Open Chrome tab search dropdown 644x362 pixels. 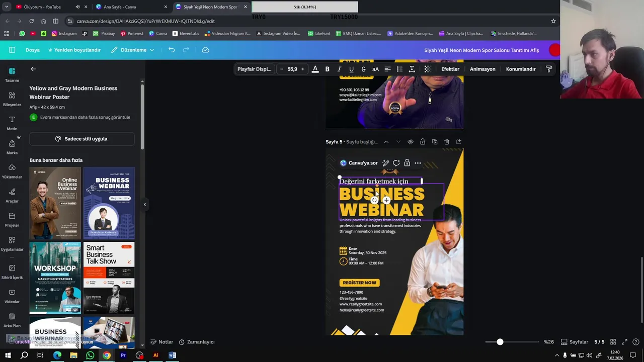pyautogui.click(x=7, y=7)
